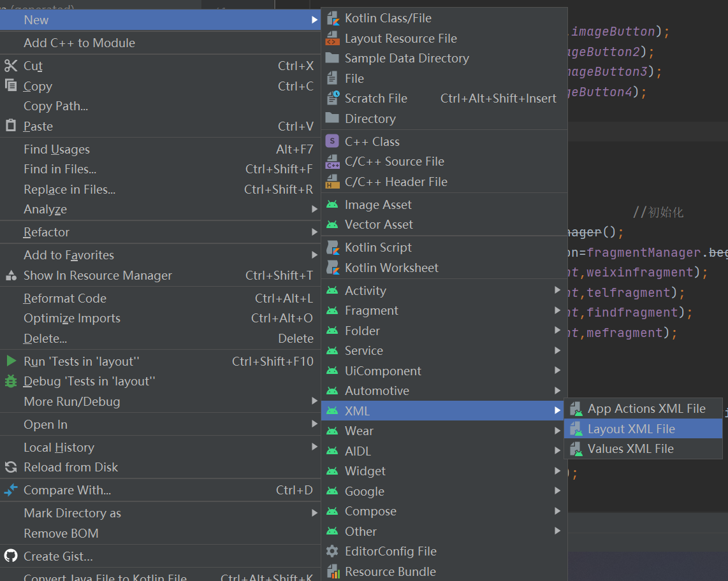Choose Replace in Files…
728x581 pixels.
click(x=160, y=189)
